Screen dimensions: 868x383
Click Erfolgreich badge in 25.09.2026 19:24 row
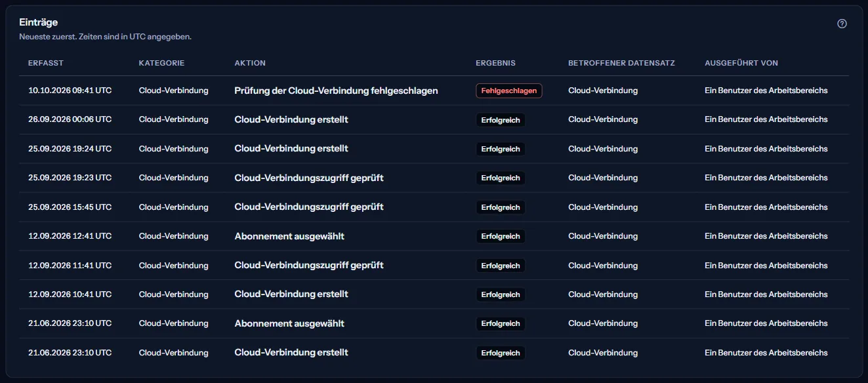(x=501, y=149)
